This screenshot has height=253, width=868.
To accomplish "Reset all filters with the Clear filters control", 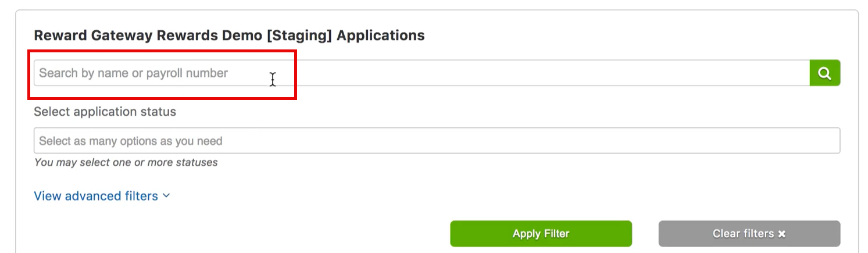I will (749, 234).
